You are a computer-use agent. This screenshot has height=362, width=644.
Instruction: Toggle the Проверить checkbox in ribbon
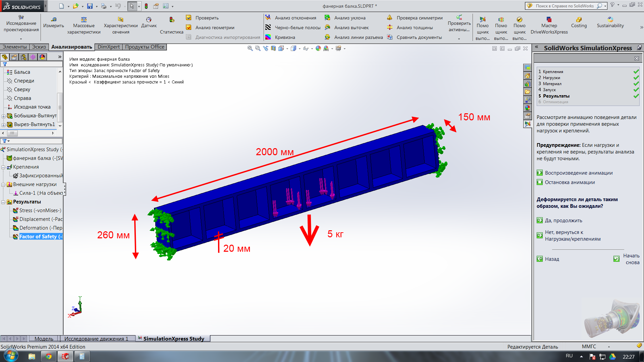point(189,18)
